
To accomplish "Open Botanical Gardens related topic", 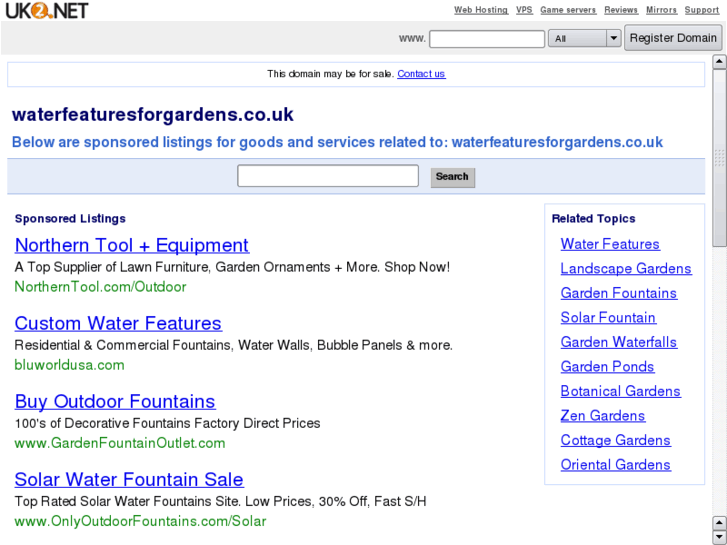I will tap(621, 391).
